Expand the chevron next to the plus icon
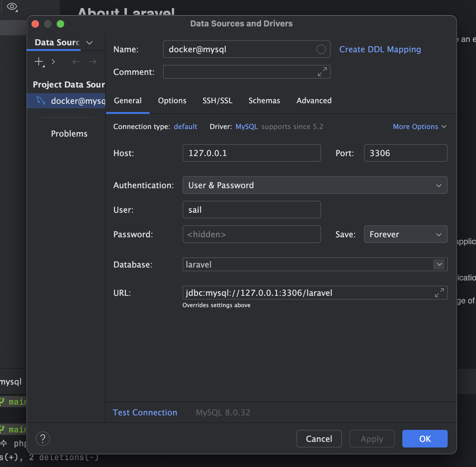The width and height of the screenshot is (476, 467). [54, 62]
